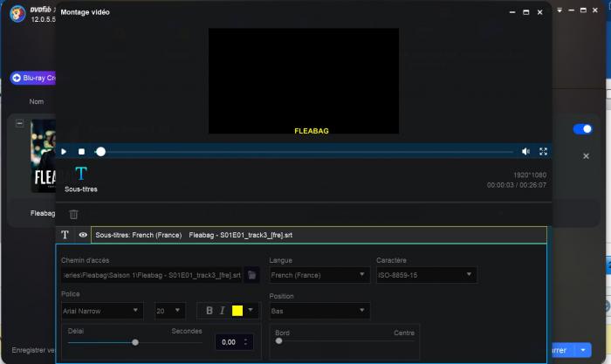The width and height of the screenshot is (611, 364).
Task: Click the DVDFab logo icon
Action: click(17, 14)
